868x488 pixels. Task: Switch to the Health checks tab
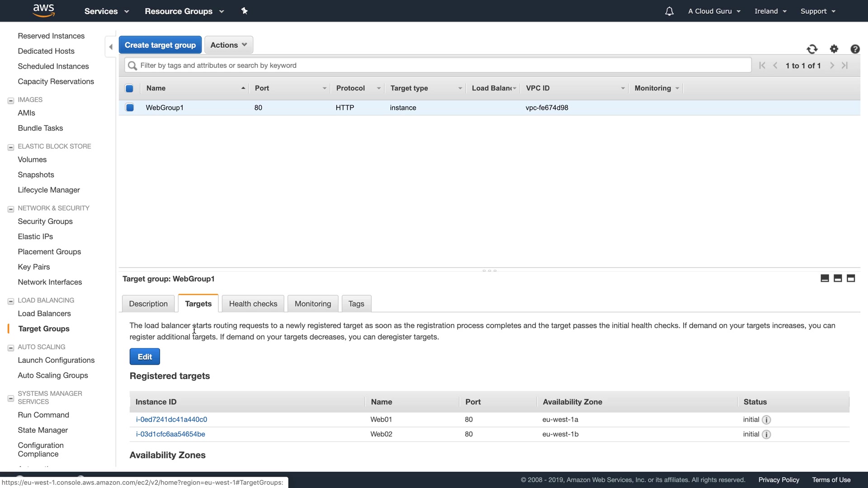[253, 304]
